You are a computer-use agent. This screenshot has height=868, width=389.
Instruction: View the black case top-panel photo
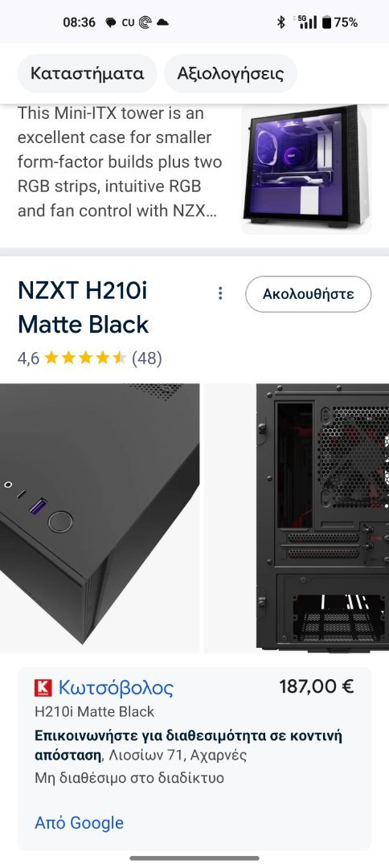pos(100,518)
